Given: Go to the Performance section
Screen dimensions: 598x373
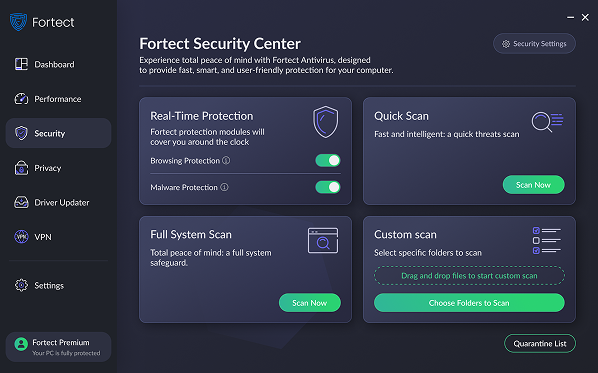Looking at the screenshot, I should pyautogui.click(x=58, y=99).
